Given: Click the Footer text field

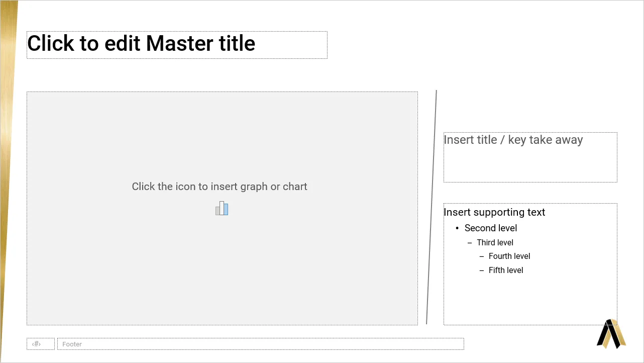Looking at the screenshot, I should tap(260, 344).
